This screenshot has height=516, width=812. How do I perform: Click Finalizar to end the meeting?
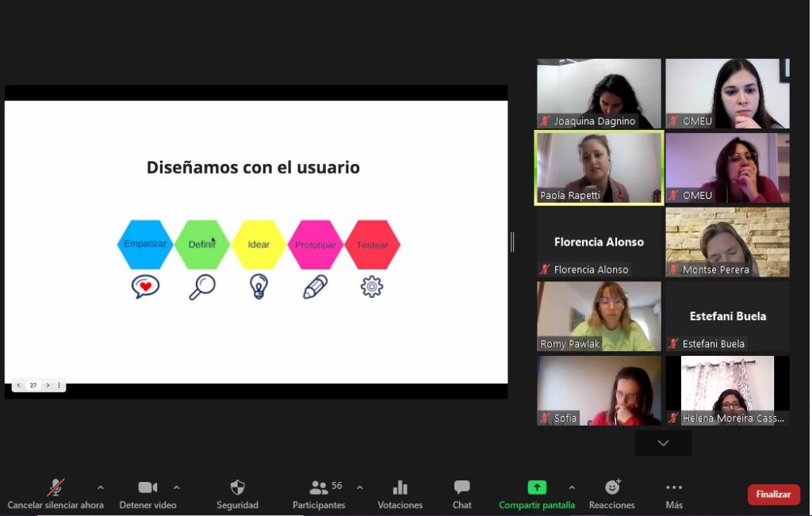click(x=773, y=493)
